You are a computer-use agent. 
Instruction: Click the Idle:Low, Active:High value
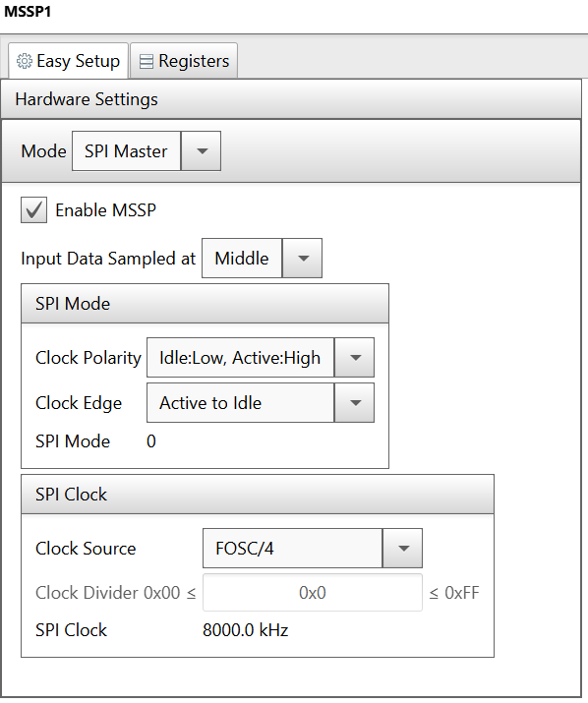[x=240, y=358]
